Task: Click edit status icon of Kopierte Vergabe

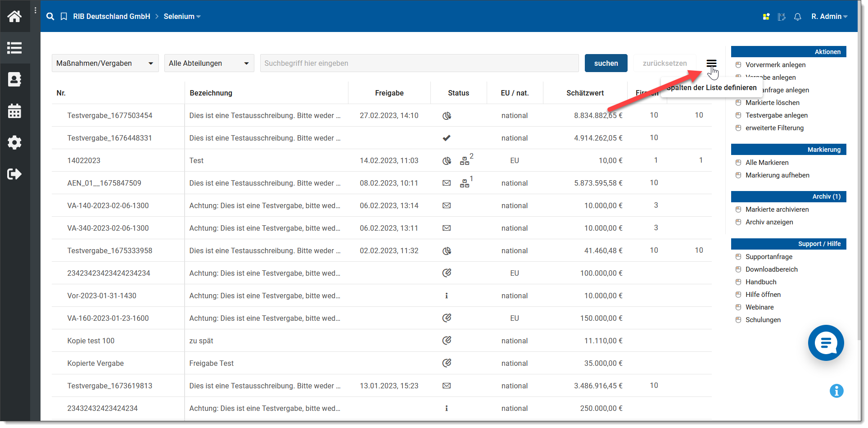Action: 447,363
